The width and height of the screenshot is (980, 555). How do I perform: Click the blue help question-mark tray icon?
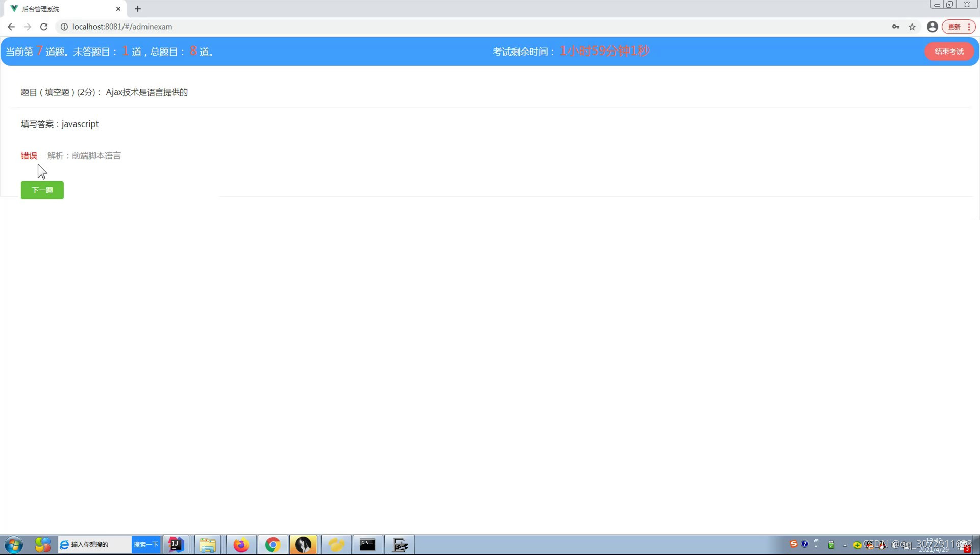(x=805, y=544)
